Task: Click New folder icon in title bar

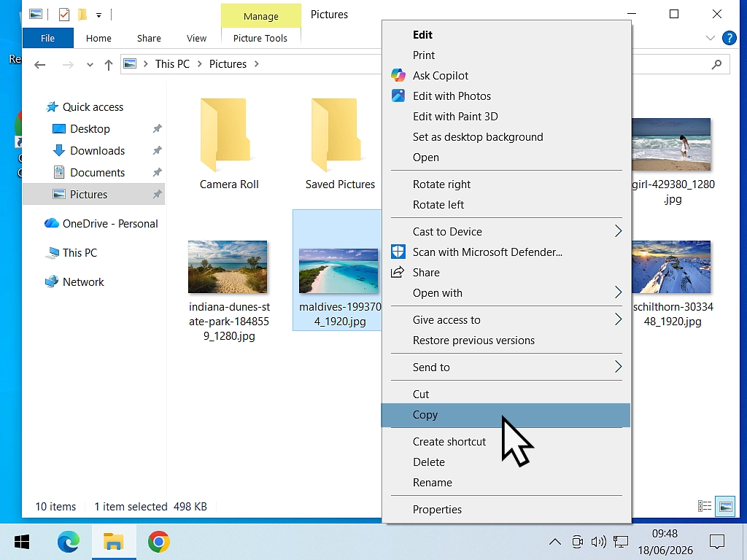Action: pos(82,15)
